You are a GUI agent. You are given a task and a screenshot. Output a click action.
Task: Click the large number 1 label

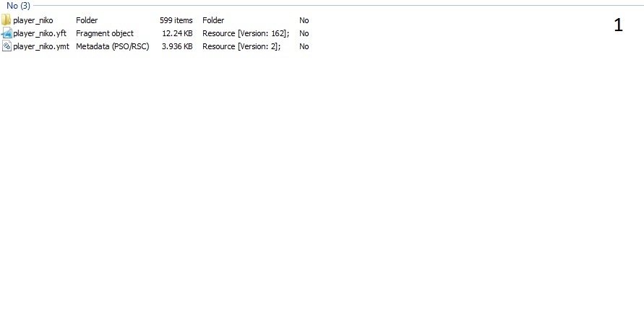[x=618, y=25]
